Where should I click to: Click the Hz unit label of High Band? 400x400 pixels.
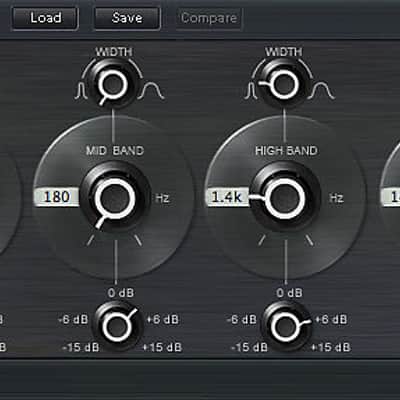pyautogui.click(x=336, y=198)
